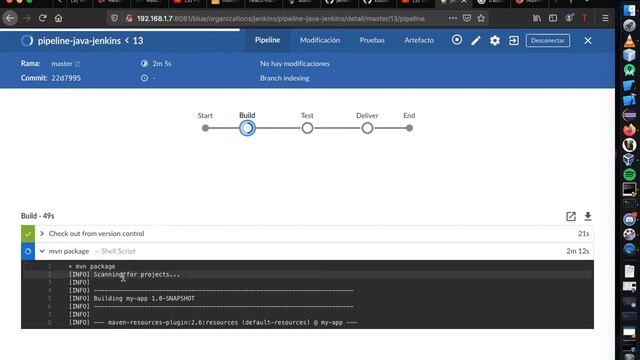640x360 pixels.
Task: Open Discord from the dock
Action: [x=629, y=219]
